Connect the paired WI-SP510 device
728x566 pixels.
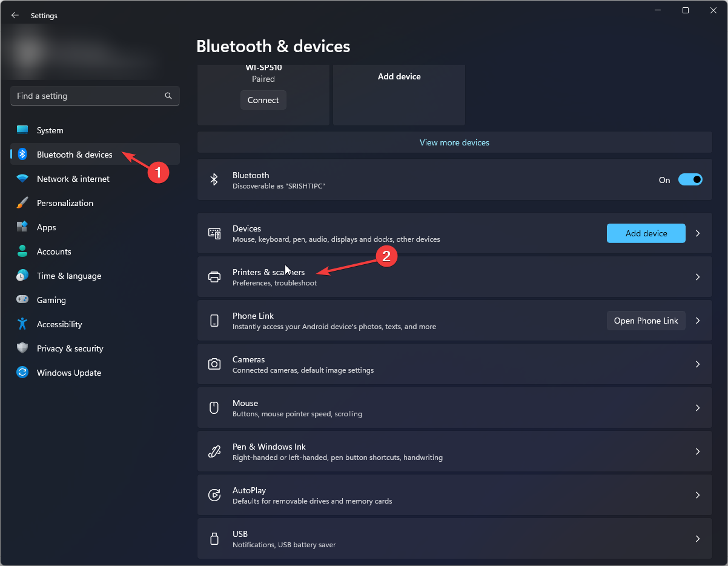pos(263,100)
